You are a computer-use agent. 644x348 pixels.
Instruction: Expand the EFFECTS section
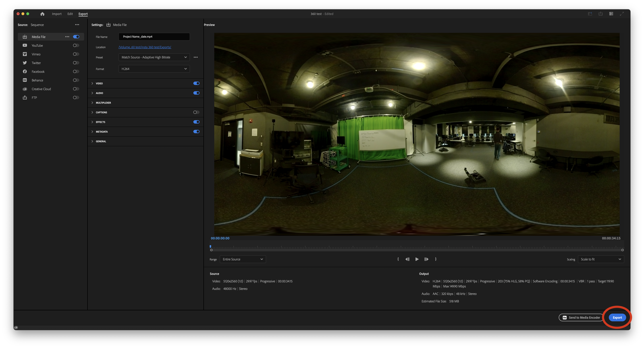[92, 122]
